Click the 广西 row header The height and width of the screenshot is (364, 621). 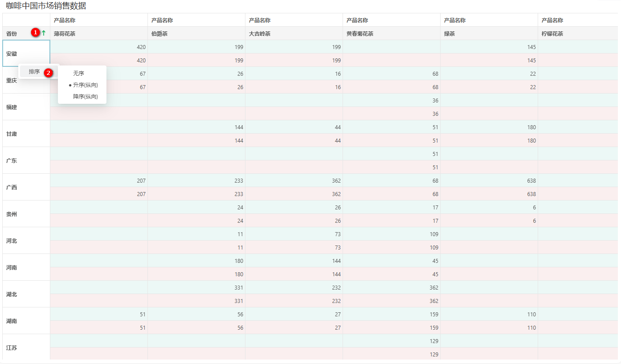tap(26, 187)
